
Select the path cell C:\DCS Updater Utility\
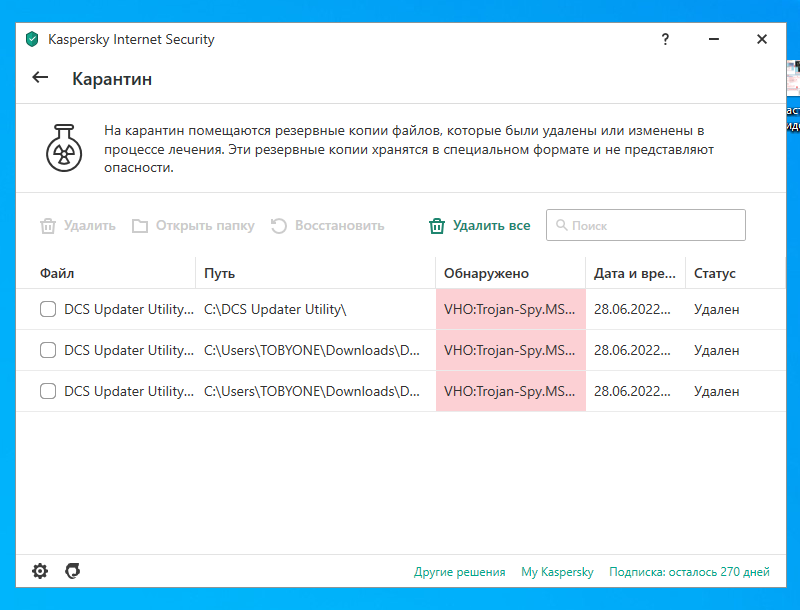pyautogui.click(x=275, y=309)
